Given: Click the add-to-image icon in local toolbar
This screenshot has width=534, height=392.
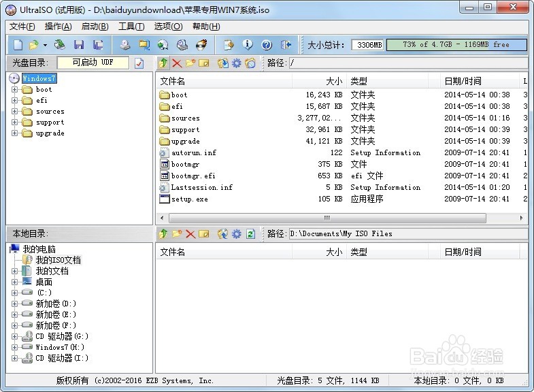Looking at the screenshot, I should pyautogui.click(x=223, y=234).
